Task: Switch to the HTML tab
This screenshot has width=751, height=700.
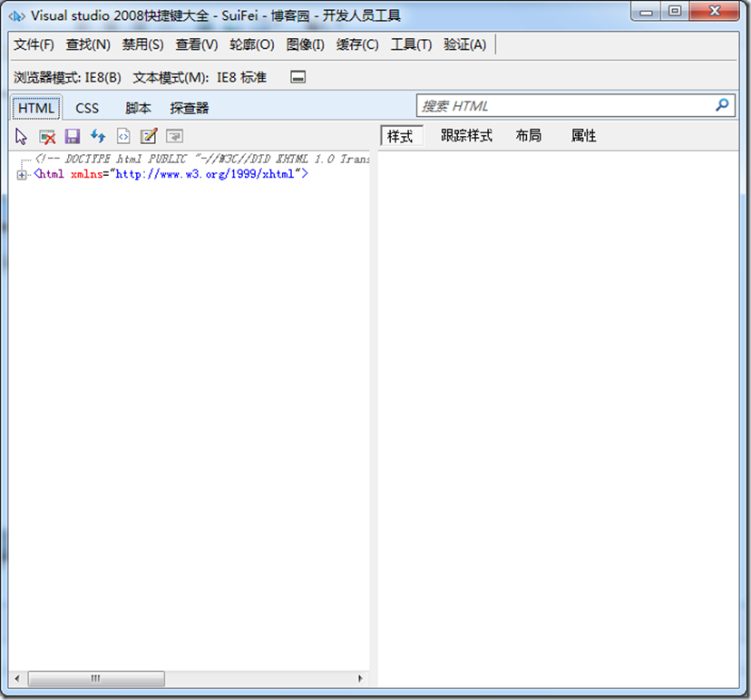Action: tap(36, 108)
